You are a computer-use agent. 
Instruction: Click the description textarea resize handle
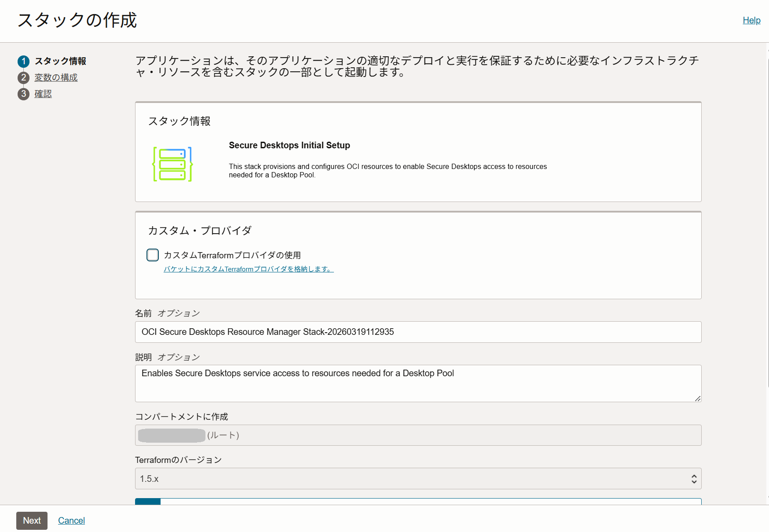point(697,399)
